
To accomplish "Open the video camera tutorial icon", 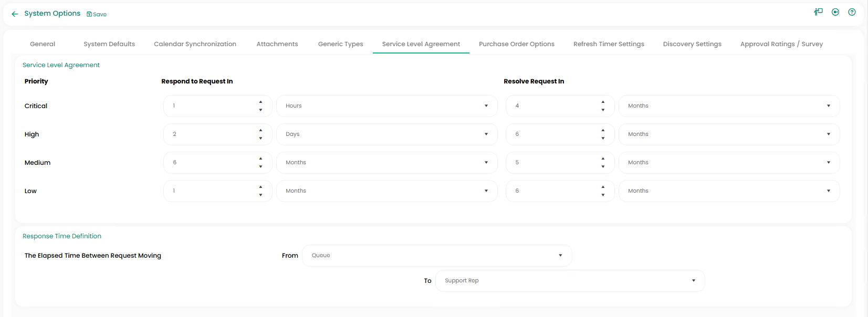I will 835,12.
